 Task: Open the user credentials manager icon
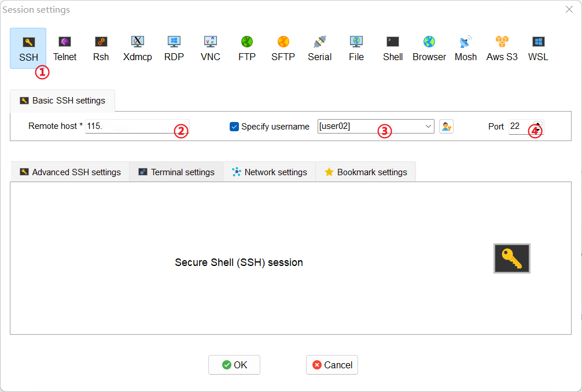point(445,127)
